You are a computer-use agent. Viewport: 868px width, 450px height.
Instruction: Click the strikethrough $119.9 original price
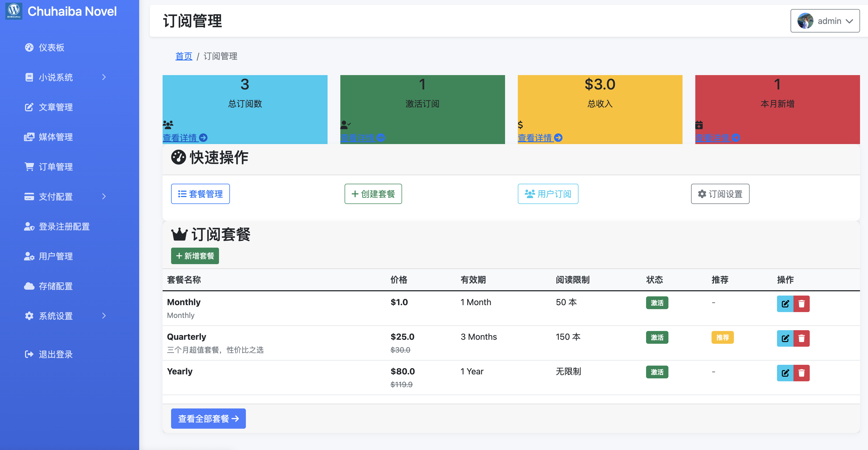point(401,384)
